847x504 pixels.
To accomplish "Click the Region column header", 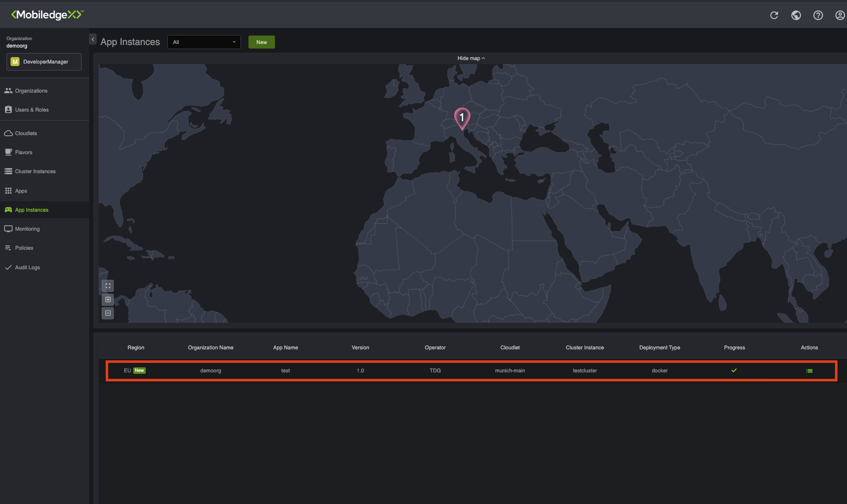I will tap(136, 347).
